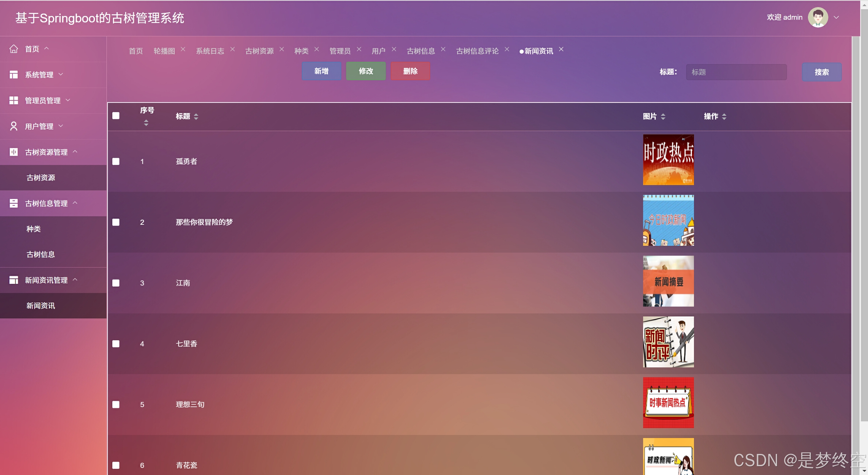Check the row for 七里香
The width and height of the screenshot is (868, 475).
pyautogui.click(x=116, y=344)
